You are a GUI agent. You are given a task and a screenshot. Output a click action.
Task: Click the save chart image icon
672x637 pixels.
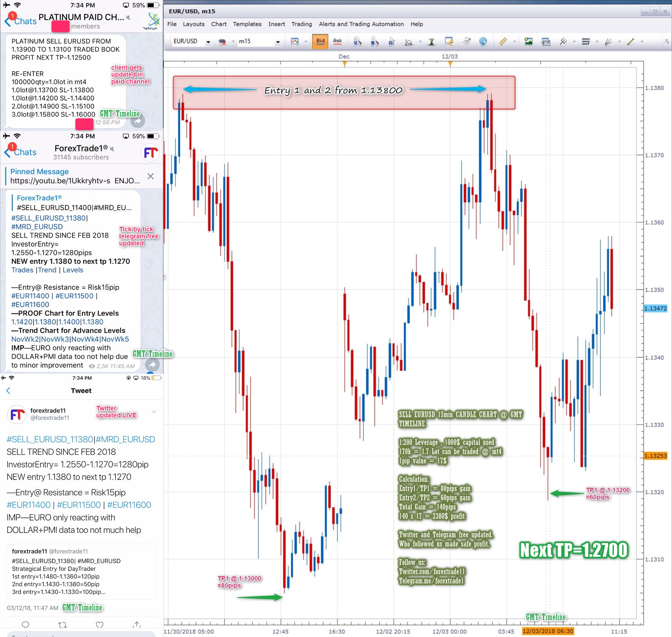[528, 42]
